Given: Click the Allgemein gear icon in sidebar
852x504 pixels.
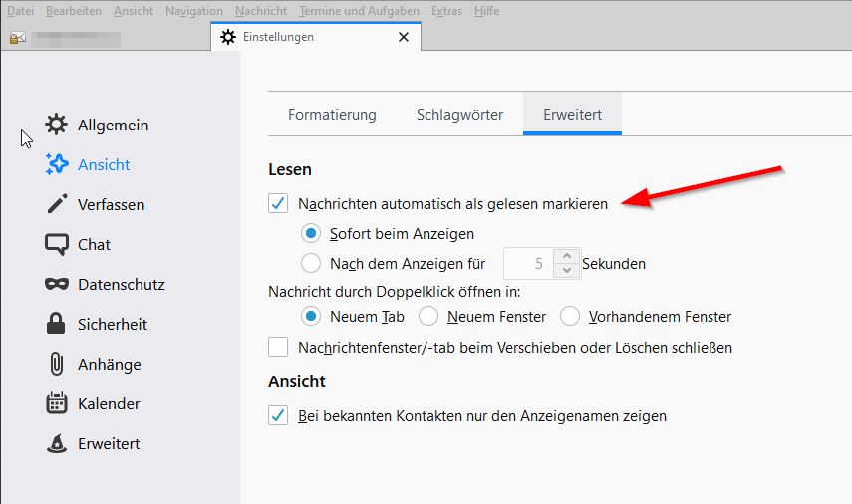Looking at the screenshot, I should click(x=56, y=125).
